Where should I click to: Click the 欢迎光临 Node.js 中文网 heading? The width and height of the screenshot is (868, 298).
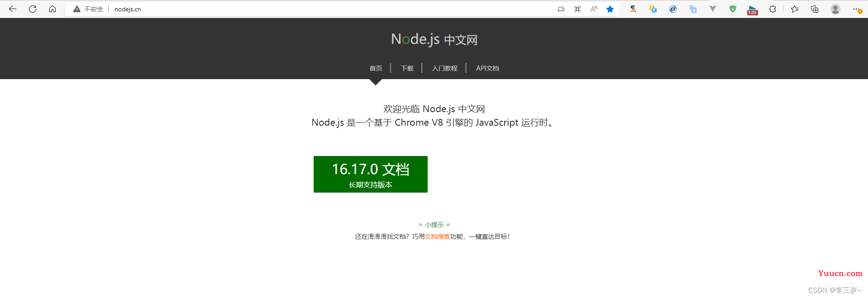click(434, 109)
